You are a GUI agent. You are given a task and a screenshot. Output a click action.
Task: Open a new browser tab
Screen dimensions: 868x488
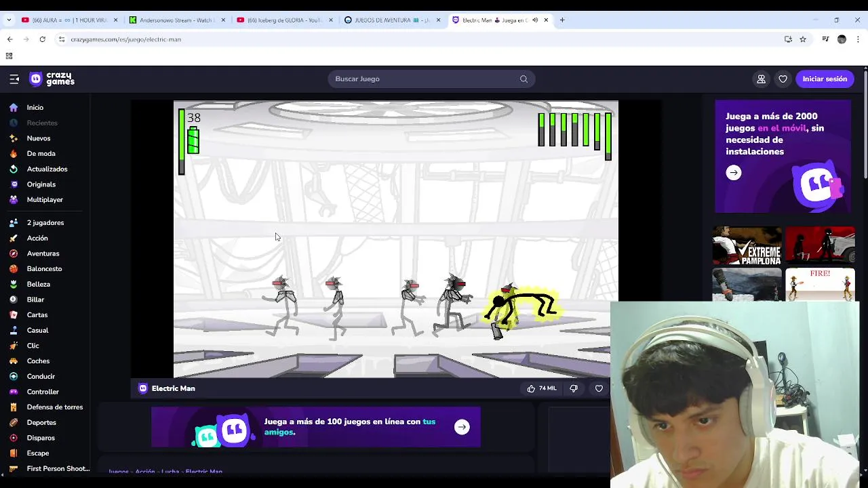tap(562, 20)
